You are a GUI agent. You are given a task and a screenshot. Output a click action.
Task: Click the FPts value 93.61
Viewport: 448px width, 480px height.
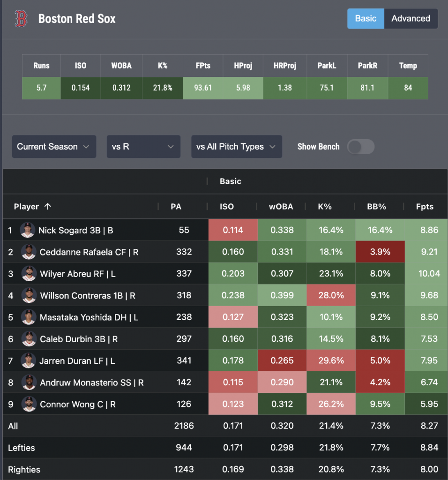click(x=203, y=88)
